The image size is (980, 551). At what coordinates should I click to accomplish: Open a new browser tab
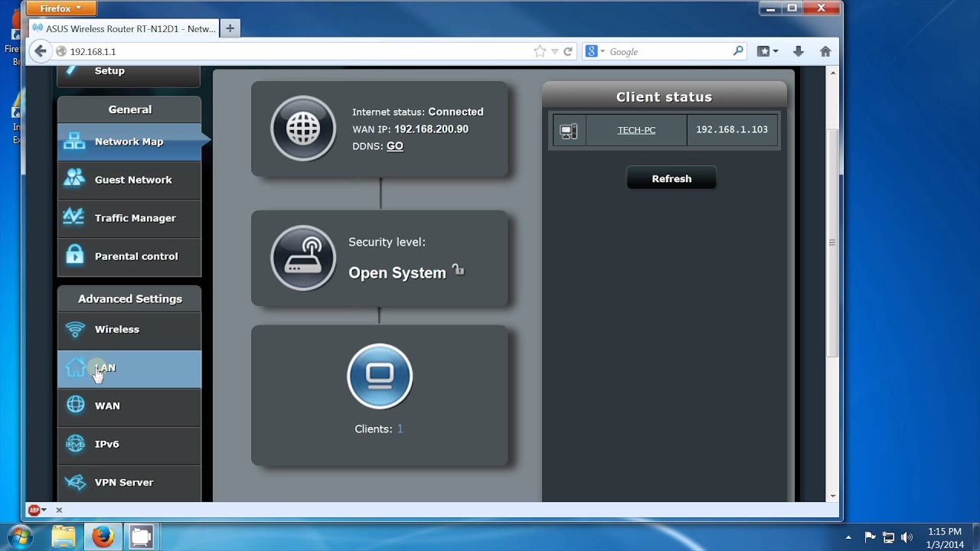click(x=229, y=28)
